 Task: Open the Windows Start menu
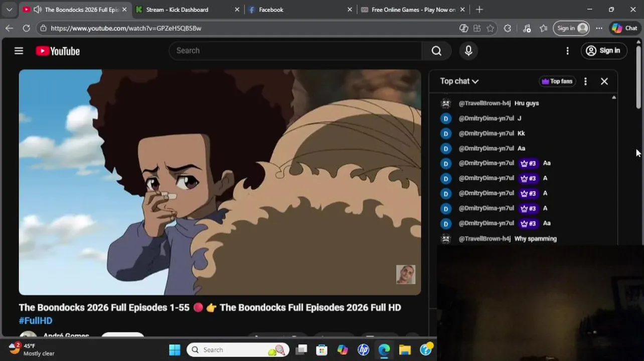point(175,350)
